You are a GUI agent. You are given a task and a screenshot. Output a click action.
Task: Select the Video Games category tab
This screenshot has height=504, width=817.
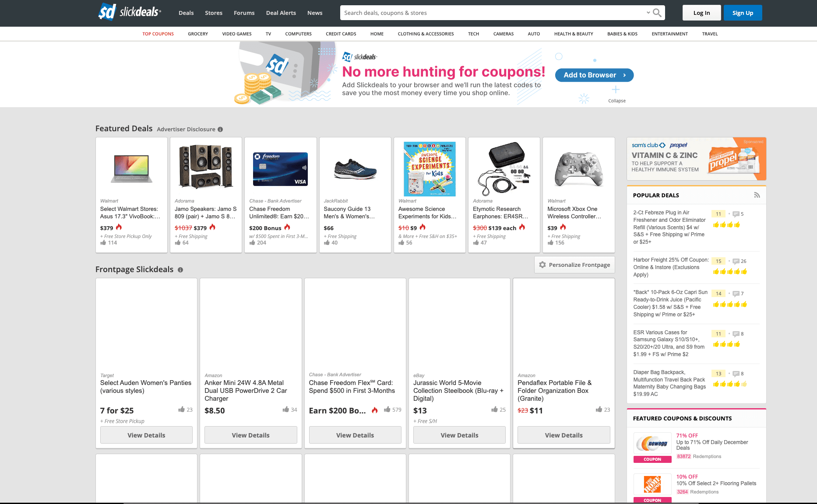(x=237, y=34)
